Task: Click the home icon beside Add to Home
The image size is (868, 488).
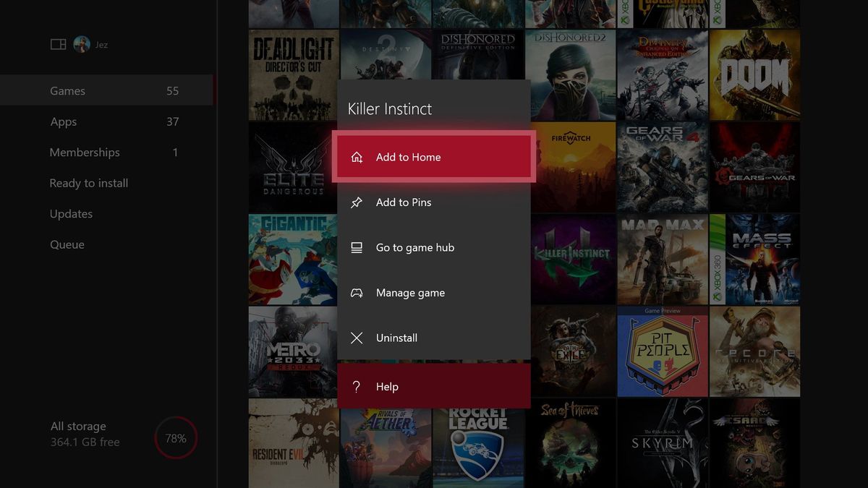Action: tap(357, 156)
